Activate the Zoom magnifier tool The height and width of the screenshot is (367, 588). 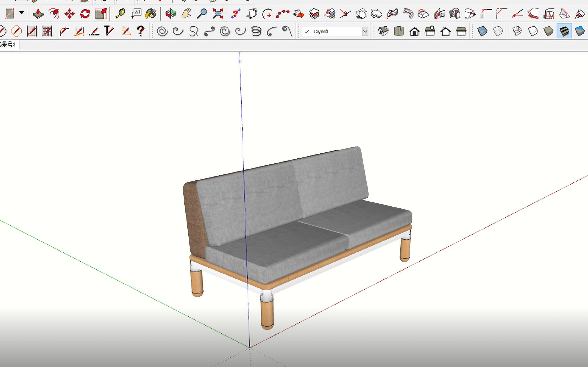(x=202, y=14)
